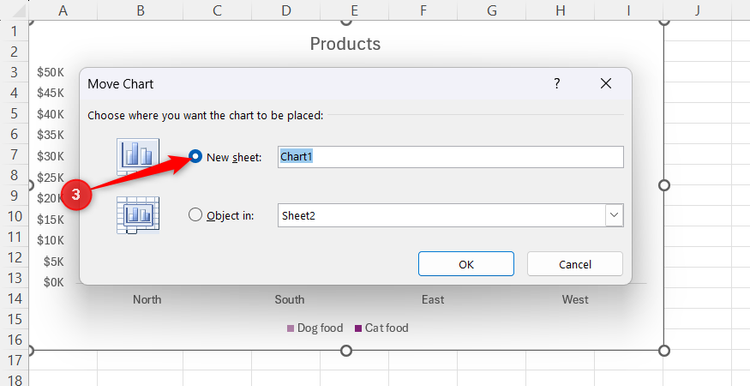Viewport: 750px width, 386px height.
Task: Click the East axis label
Action: [x=433, y=299]
